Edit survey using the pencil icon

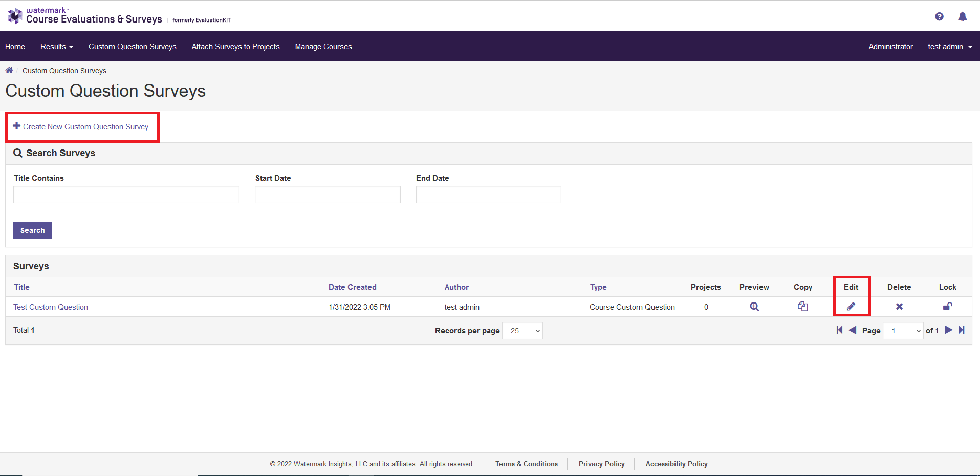(x=851, y=307)
